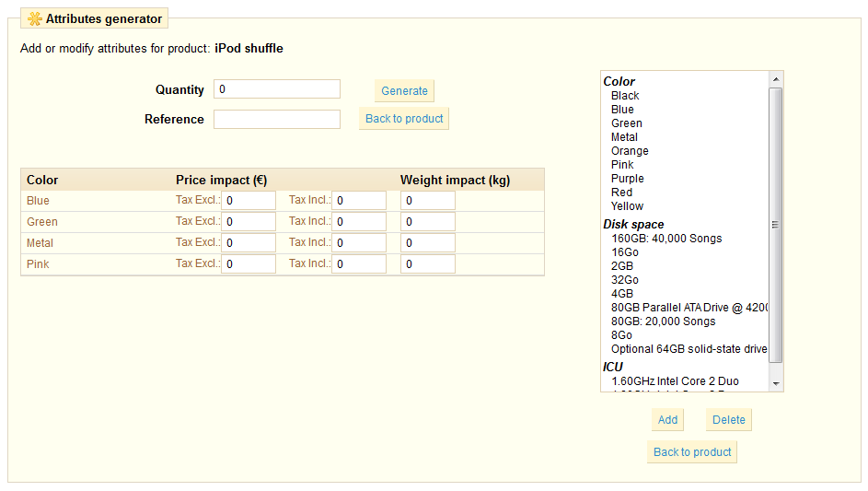The image size is (868, 491).
Task: Select Black in the Color list
Action: click(625, 96)
